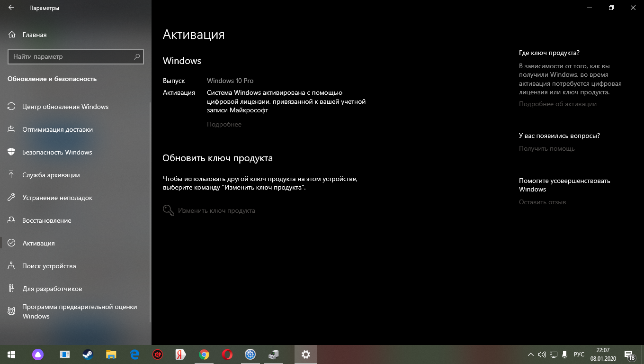Click the Обновить ключ продукта heading
The height and width of the screenshot is (364, 644).
click(218, 158)
